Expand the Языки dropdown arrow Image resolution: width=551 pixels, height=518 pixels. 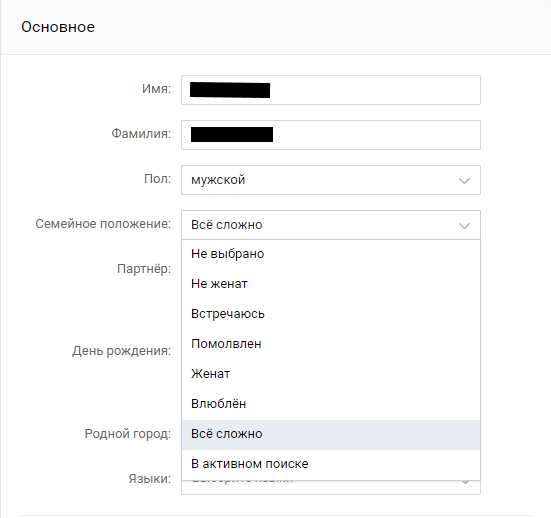click(x=465, y=482)
